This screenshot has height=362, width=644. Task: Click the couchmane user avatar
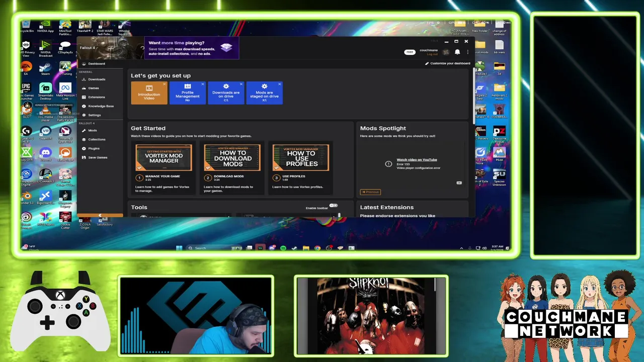tap(446, 52)
